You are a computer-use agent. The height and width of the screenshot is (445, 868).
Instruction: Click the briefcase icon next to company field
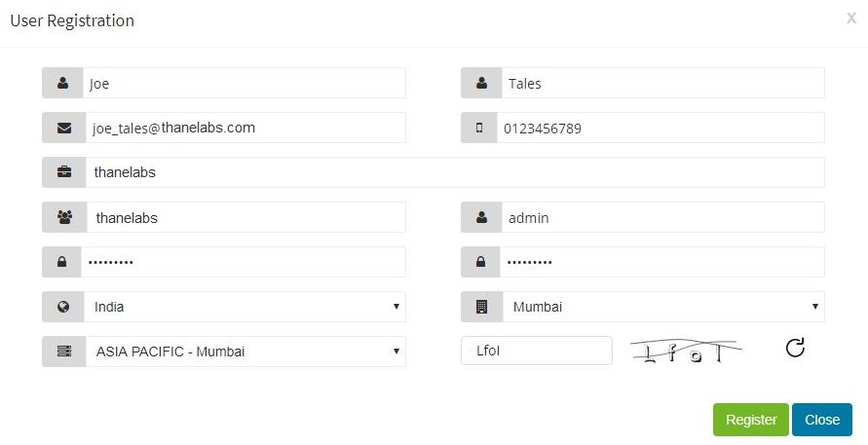[64, 172]
